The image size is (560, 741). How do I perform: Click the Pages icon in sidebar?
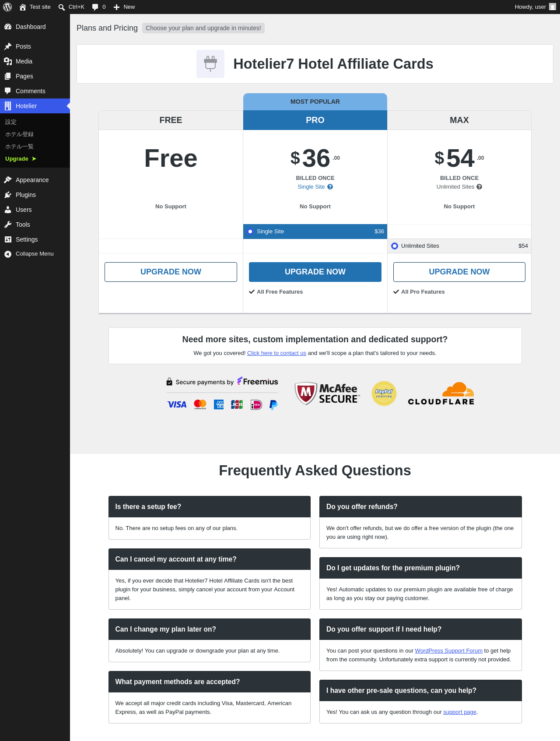[8, 76]
